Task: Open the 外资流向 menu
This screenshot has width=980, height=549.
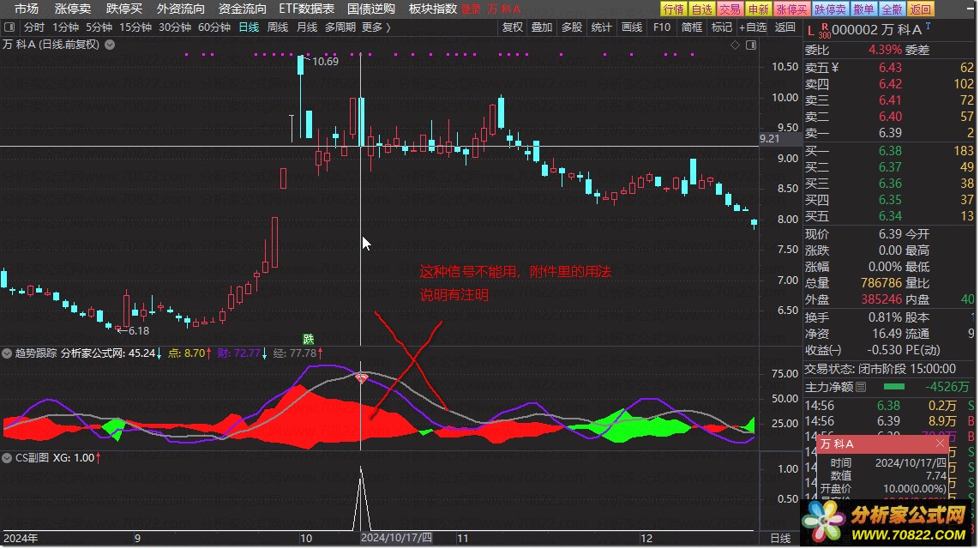Action: (181, 9)
